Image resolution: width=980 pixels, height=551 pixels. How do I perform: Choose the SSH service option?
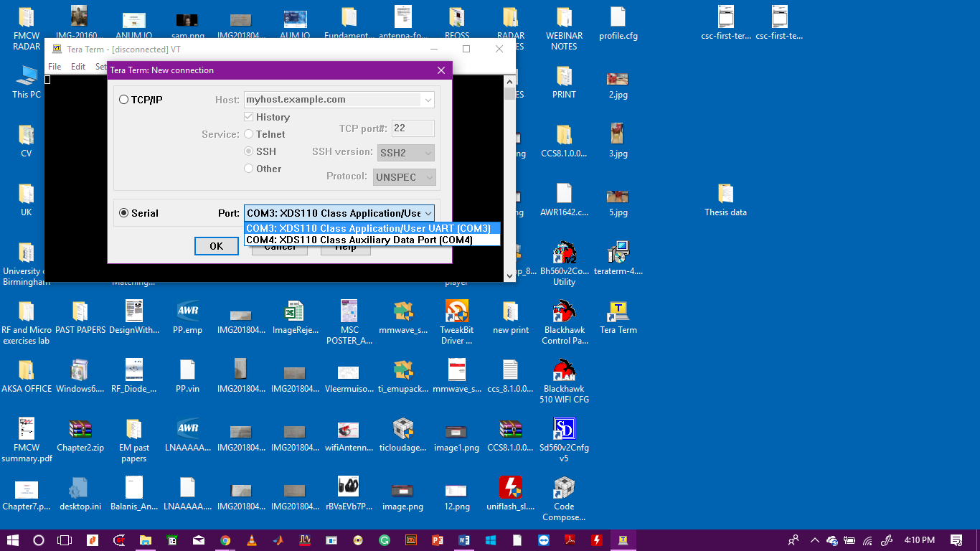[249, 151]
